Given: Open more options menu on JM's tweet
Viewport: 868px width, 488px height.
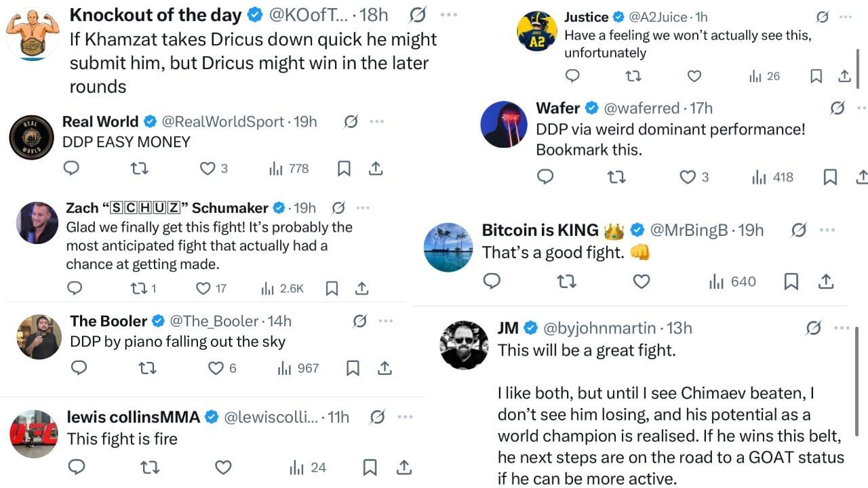Looking at the screenshot, I should [842, 328].
